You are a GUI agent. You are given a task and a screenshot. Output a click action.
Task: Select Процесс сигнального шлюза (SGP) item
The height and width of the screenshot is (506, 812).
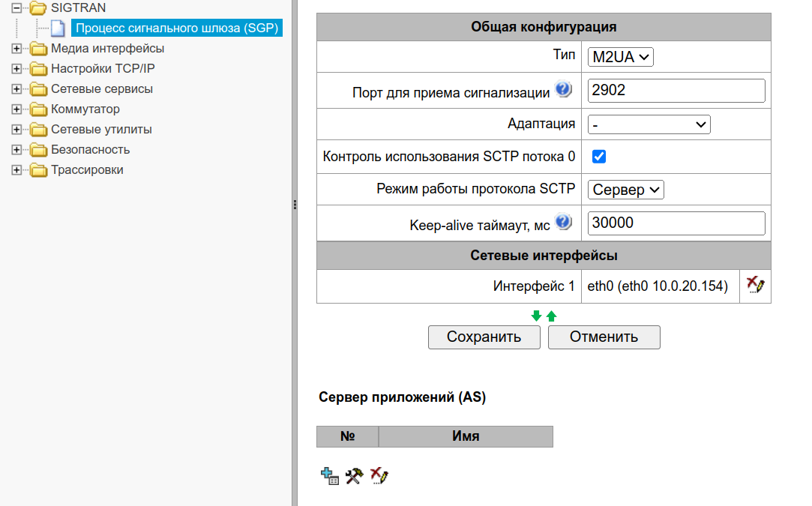(176, 28)
